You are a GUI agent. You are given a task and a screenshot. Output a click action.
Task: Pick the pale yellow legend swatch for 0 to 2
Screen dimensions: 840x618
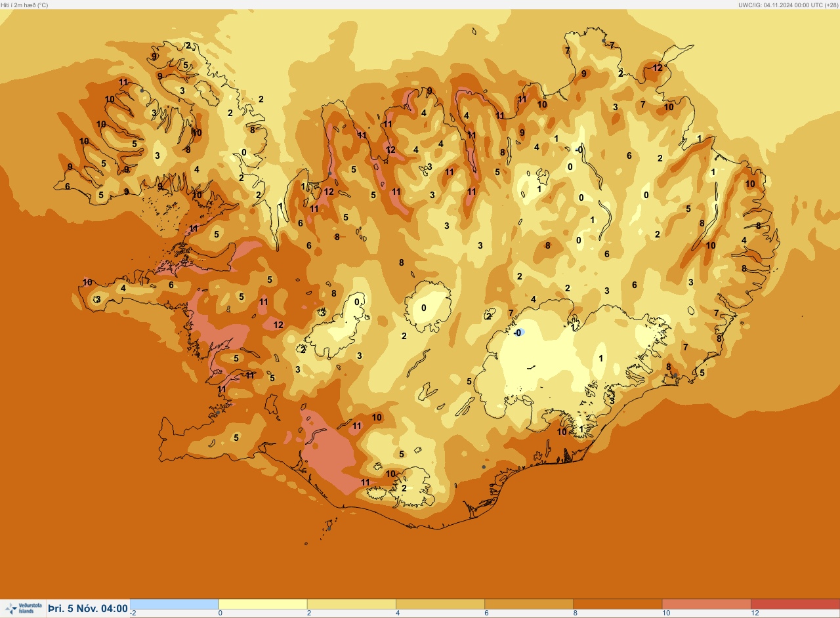click(x=262, y=604)
